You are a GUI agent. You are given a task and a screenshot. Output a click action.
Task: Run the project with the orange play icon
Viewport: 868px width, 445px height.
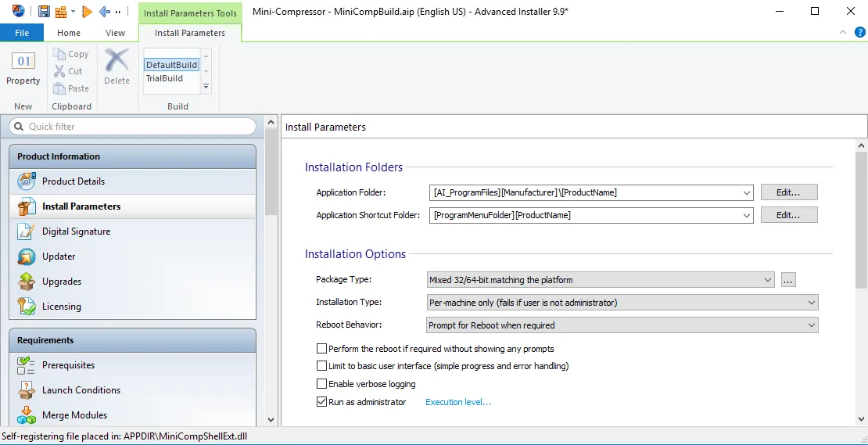tap(87, 11)
